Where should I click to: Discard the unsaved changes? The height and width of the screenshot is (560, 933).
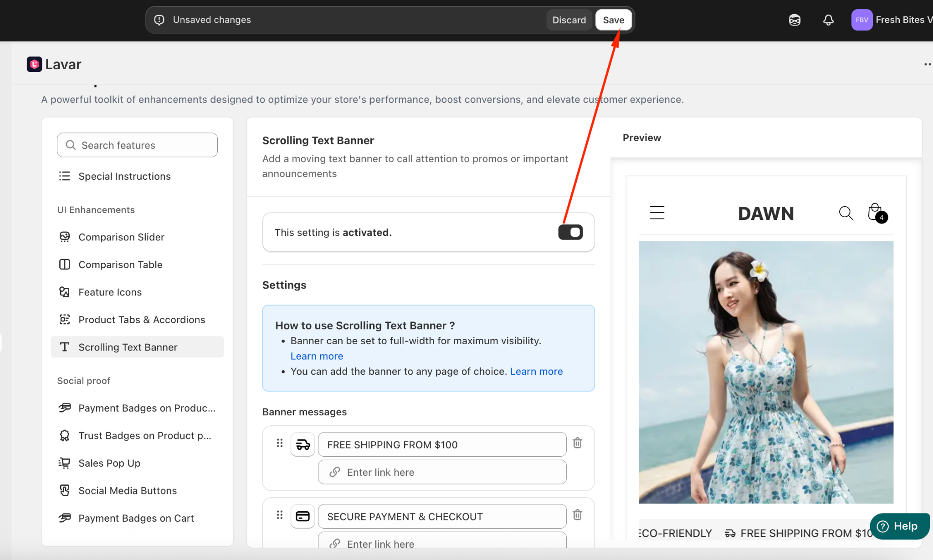tap(569, 20)
